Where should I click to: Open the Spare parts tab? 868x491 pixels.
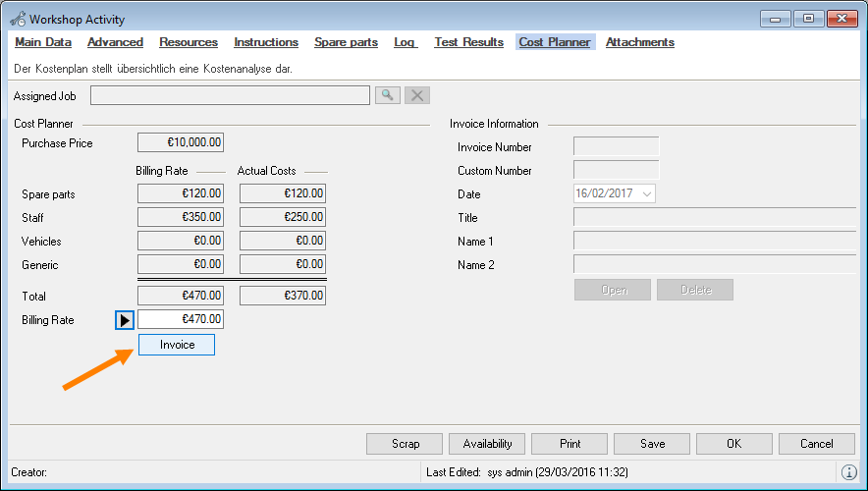(346, 42)
